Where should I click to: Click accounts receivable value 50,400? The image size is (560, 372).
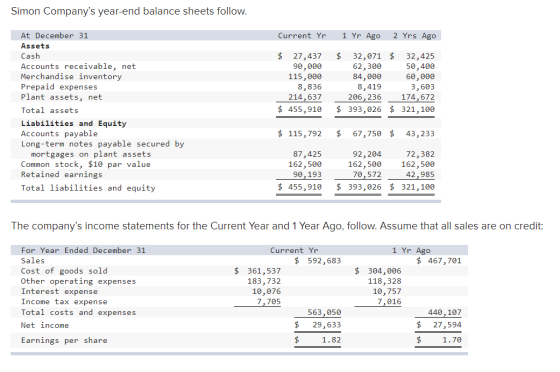click(x=420, y=66)
